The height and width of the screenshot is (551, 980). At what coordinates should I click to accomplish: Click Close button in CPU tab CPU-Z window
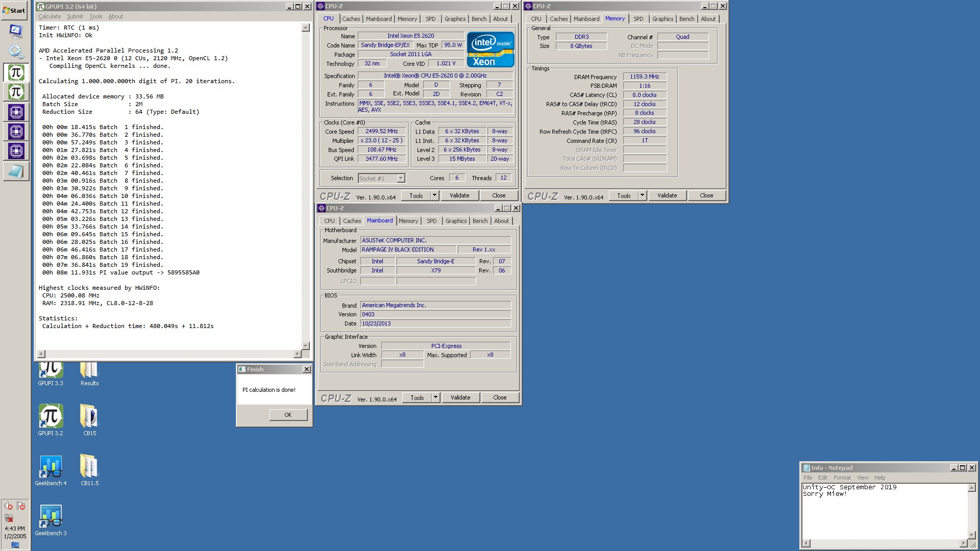[x=499, y=195]
